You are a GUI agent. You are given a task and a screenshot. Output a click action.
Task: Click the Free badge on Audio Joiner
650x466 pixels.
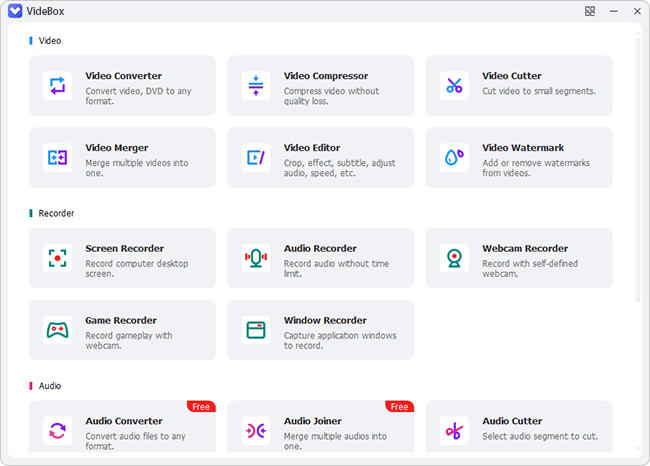point(400,407)
